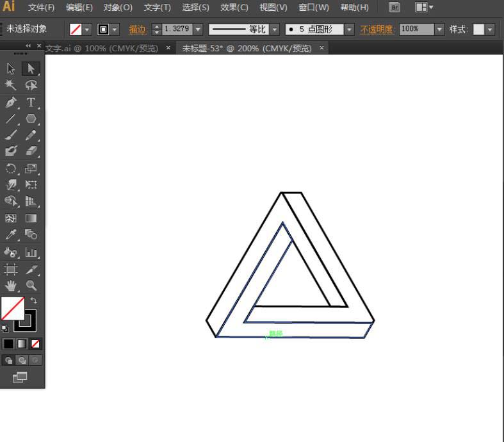504x442 pixels.
Task: Enable Draw Normal mode
Action: 9,361
